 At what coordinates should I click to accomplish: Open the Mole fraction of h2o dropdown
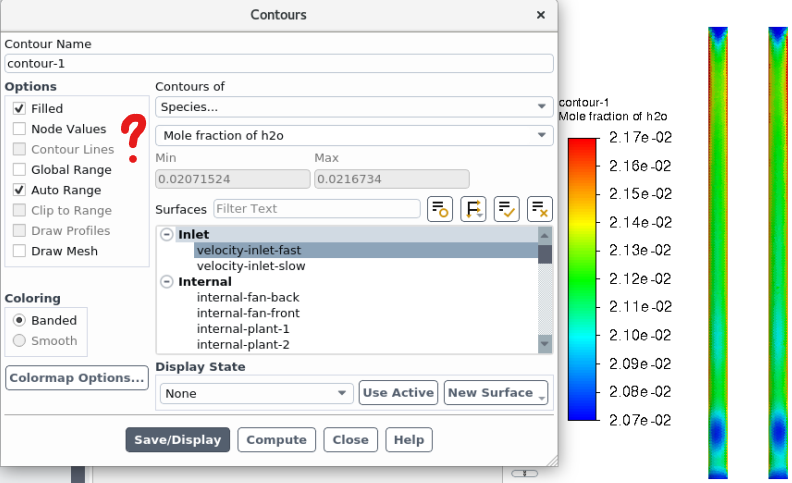tap(354, 135)
